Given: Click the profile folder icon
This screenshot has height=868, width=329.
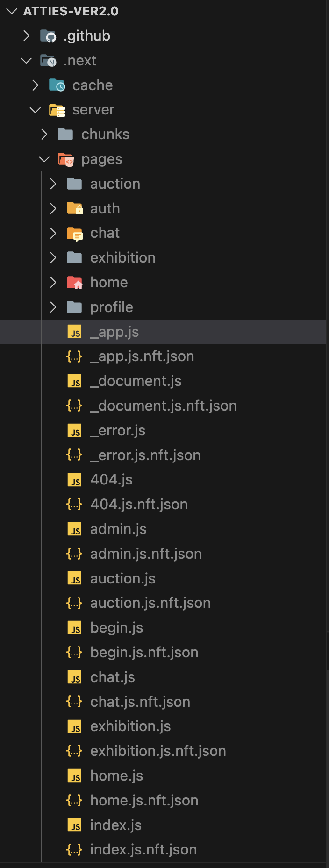Looking at the screenshot, I should point(74,307).
